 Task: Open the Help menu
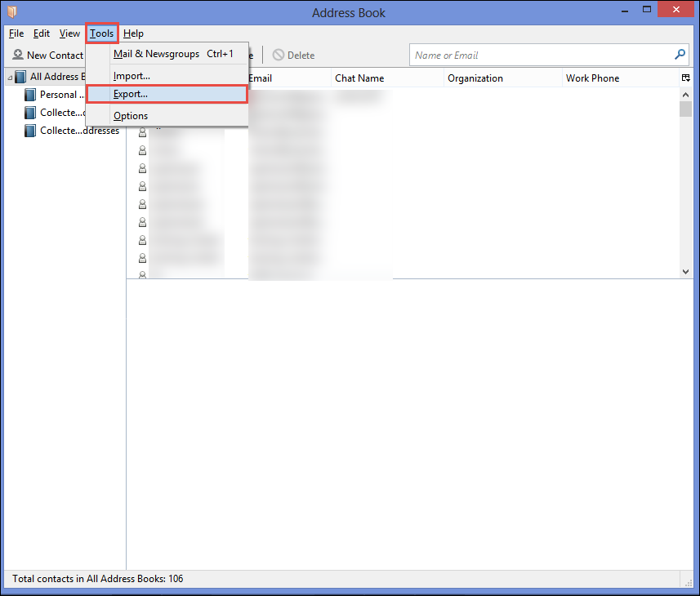[x=133, y=33]
